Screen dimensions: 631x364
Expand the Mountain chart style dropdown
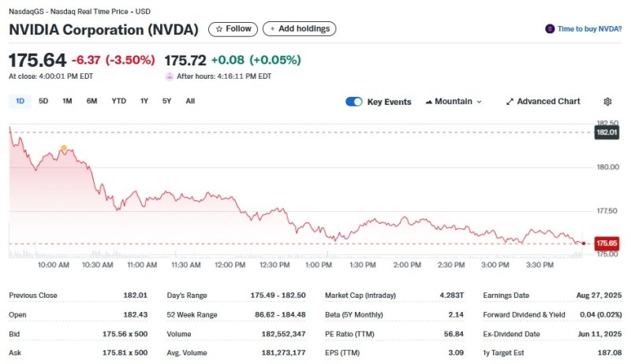point(479,102)
